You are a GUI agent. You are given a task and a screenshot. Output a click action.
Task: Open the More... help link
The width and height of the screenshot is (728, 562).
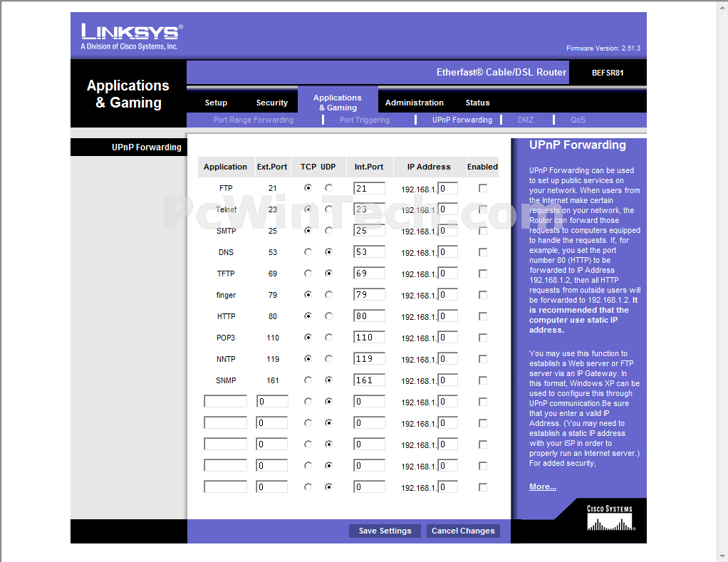pos(543,486)
